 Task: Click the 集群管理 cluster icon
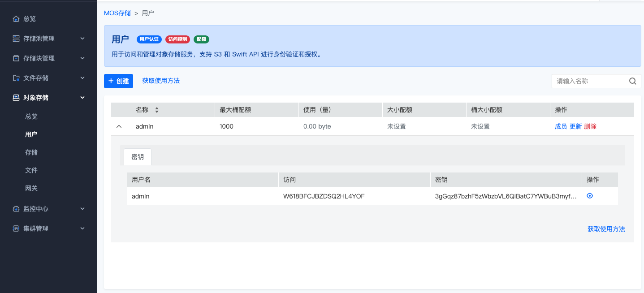[x=16, y=228]
